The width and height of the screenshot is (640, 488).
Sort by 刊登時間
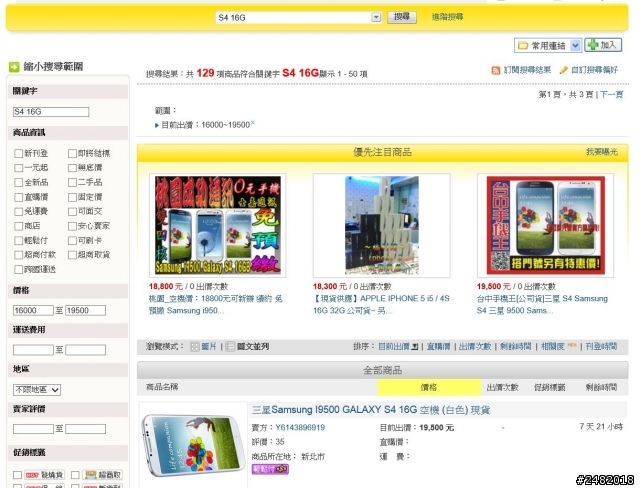coord(601,347)
